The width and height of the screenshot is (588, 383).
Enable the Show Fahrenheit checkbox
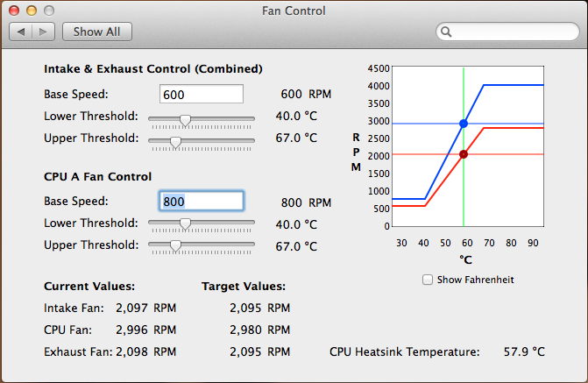tap(428, 280)
